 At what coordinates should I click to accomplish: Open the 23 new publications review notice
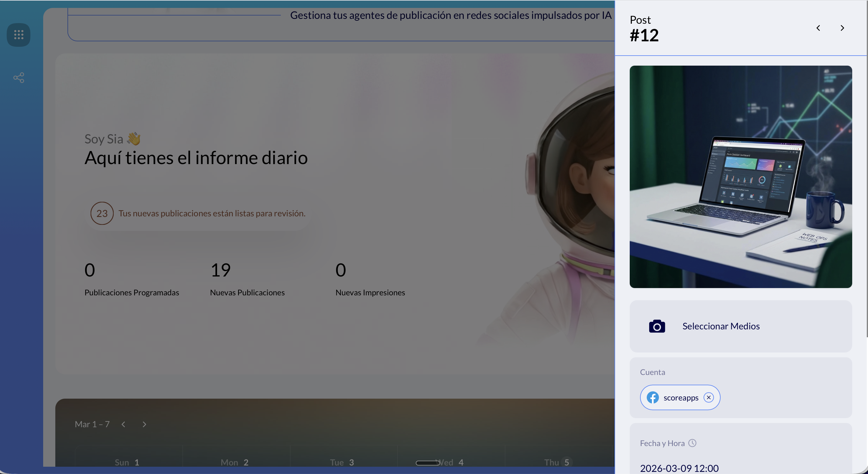pos(198,213)
